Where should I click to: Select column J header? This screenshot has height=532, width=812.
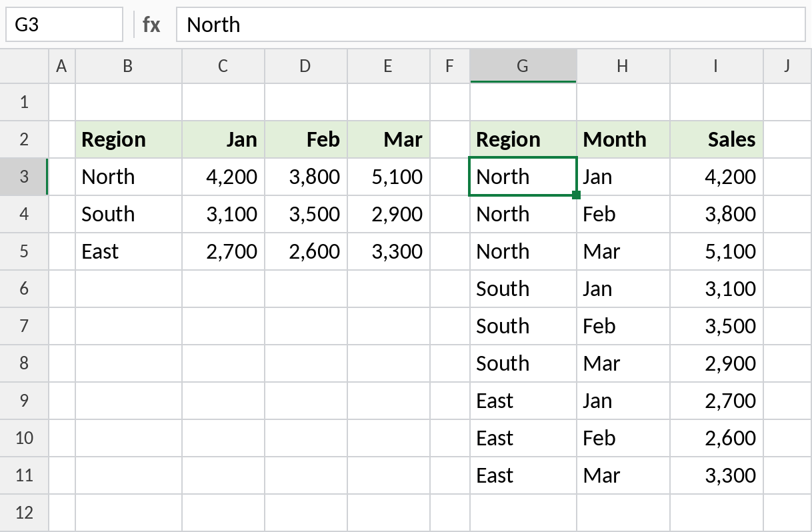click(787, 65)
